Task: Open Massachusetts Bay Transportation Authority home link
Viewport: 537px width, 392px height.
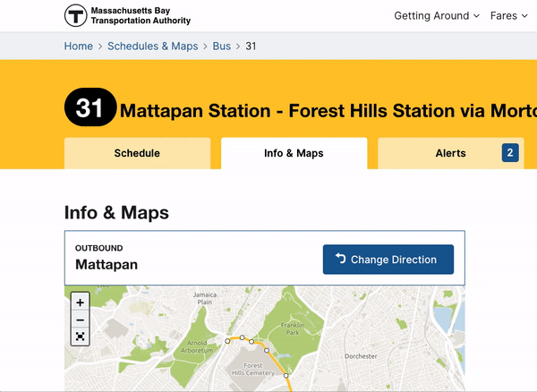Action: coord(127,15)
